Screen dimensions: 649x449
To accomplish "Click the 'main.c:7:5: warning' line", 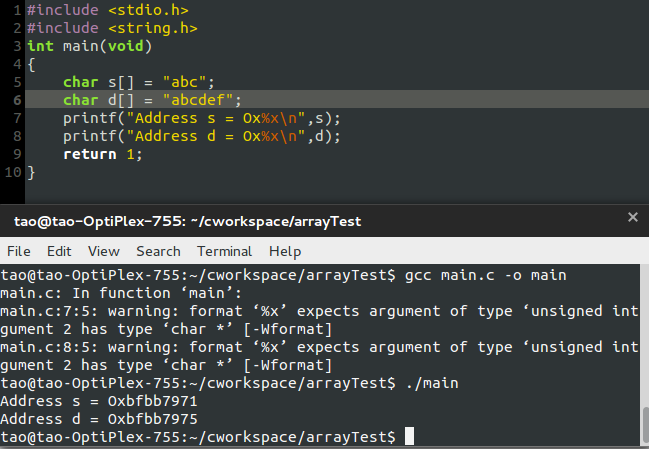I will [x=319, y=311].
